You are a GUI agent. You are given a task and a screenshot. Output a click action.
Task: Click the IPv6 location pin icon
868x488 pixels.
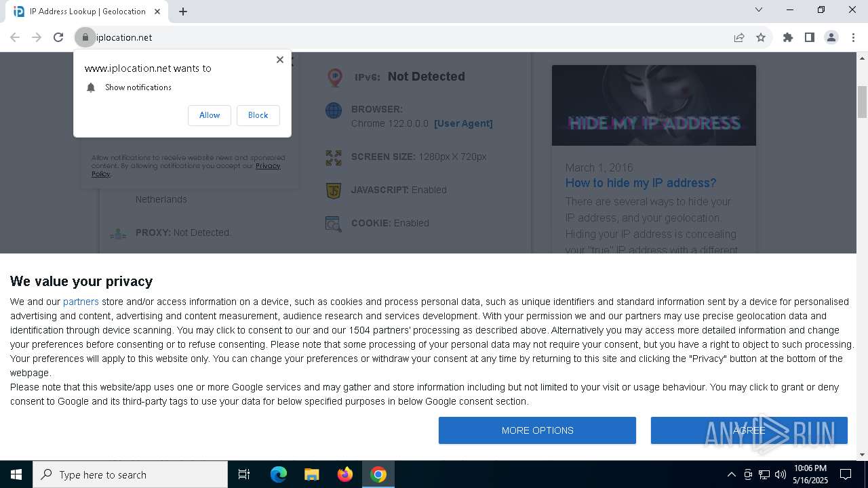[x=335, y=77]
